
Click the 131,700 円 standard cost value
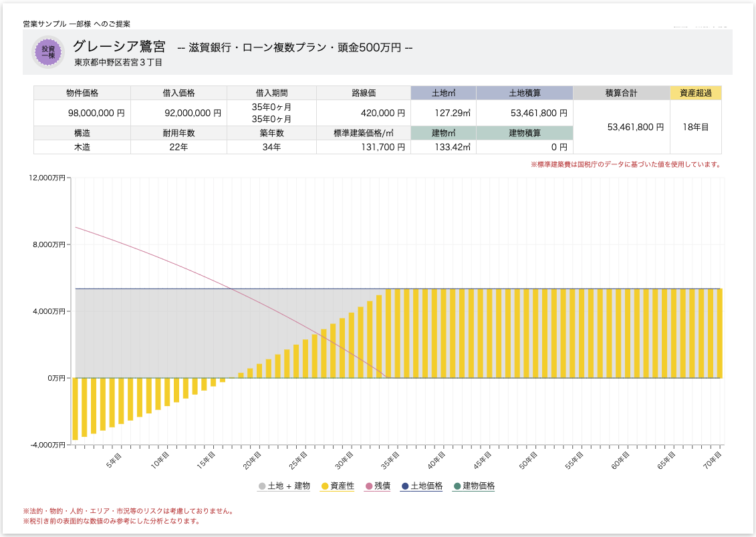coord(364,147)
